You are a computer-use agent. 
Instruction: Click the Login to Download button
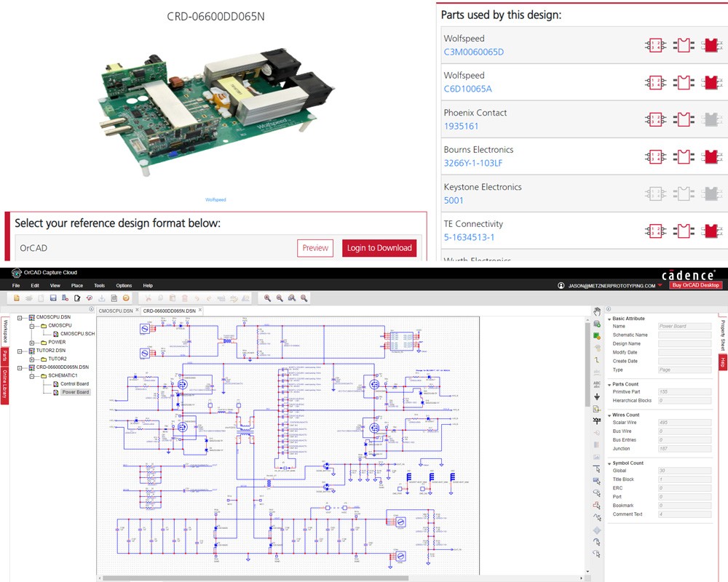click(x=379, y=248)
